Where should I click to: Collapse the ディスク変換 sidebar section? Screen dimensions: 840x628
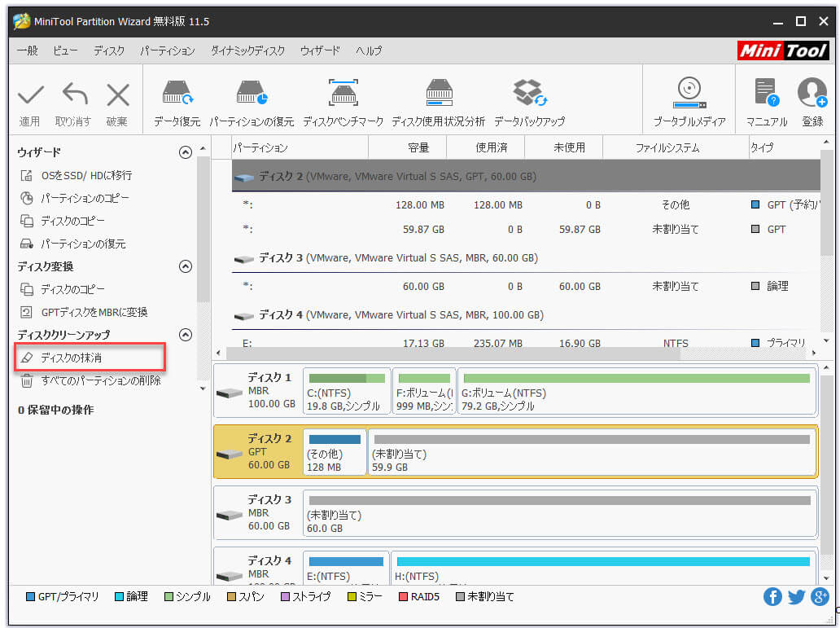coord(185,266)
